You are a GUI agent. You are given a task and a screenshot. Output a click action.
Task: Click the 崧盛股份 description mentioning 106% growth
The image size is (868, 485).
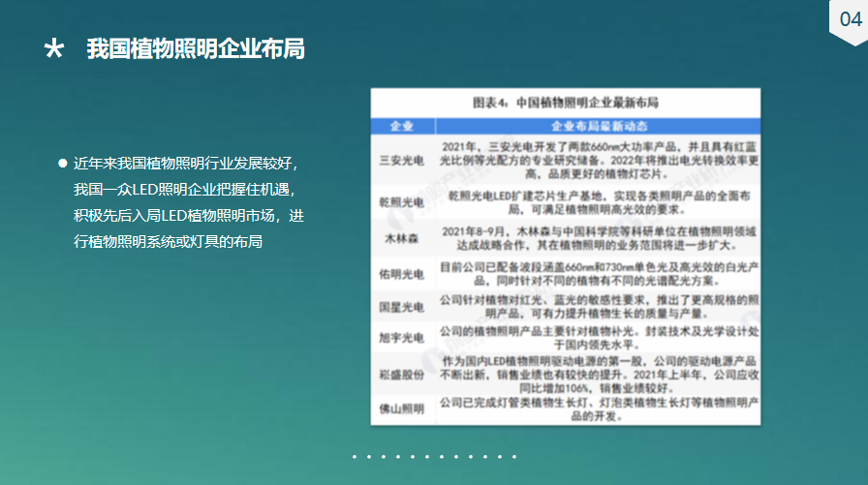pyautogui.click(x=599, y=373)
